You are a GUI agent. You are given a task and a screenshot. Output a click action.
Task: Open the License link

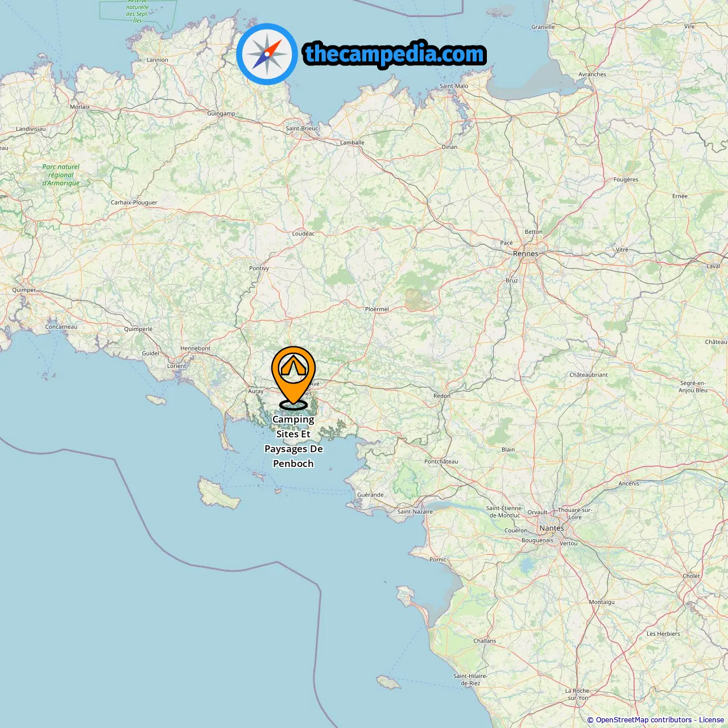pos(712,720)
